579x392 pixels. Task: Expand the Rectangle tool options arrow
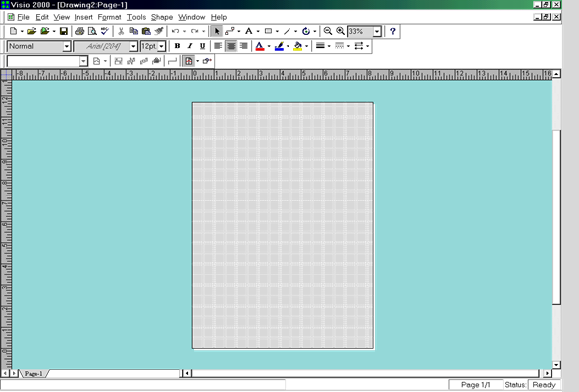(x=277, y=31)
